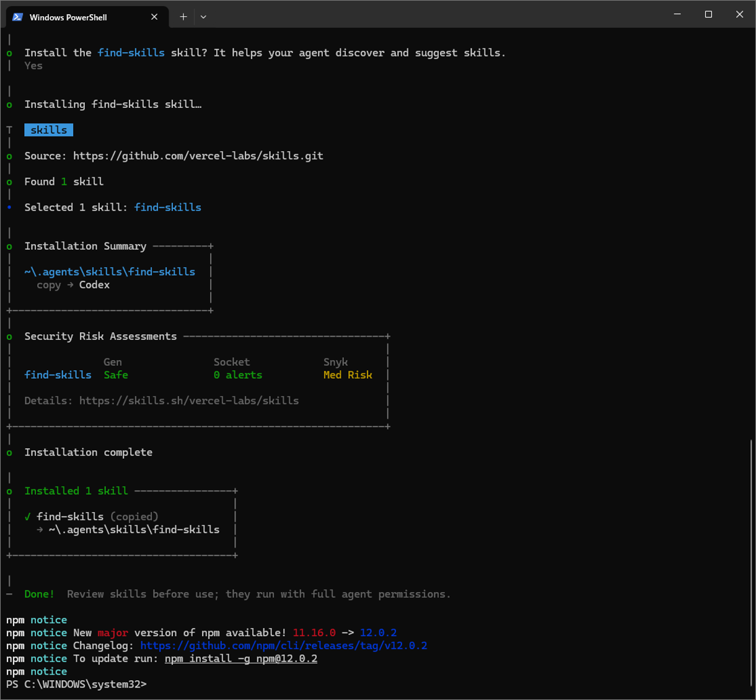This screenshot has width=756, height=700.
Task: Click 'Installation complete' line
Action: click(89, 452)
